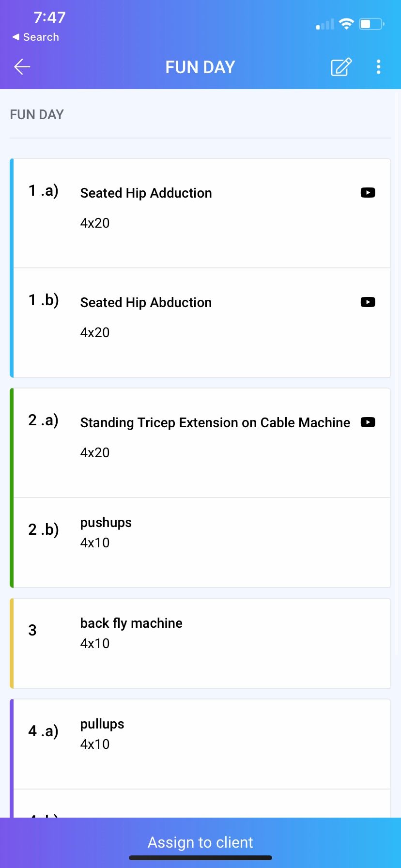Viewport: 401px width, 868px height.
Task: Tap the cellular signal bars icon
Action: pos(325,24)
